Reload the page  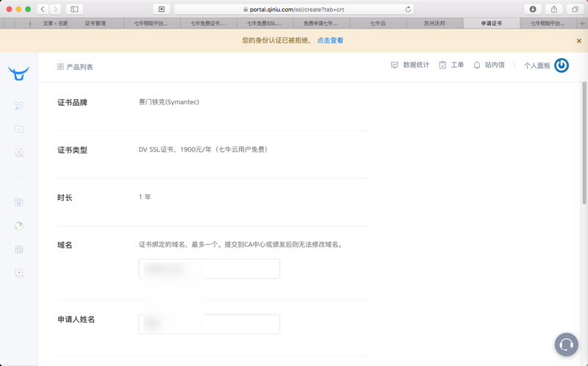click(x=408, y=9)
